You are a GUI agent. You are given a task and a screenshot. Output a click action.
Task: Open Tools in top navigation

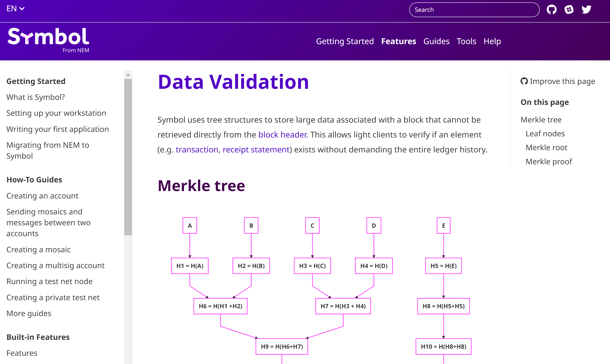[466, 41]
